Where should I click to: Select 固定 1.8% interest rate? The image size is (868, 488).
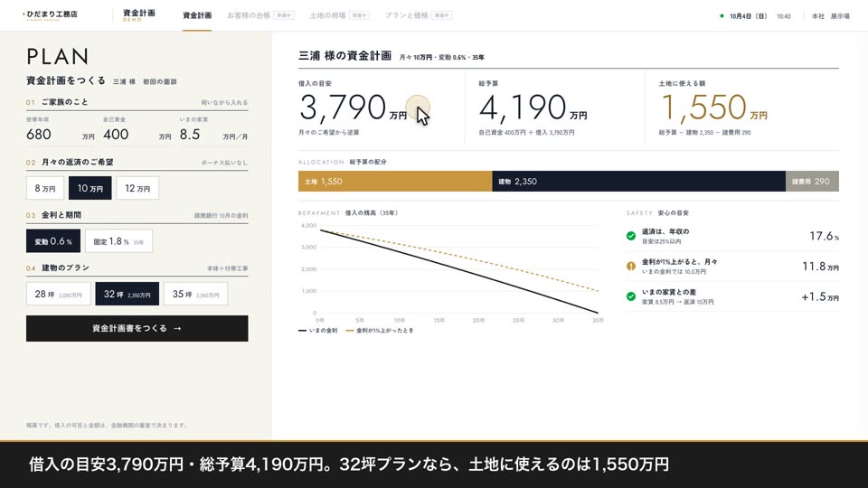(118, 241)
